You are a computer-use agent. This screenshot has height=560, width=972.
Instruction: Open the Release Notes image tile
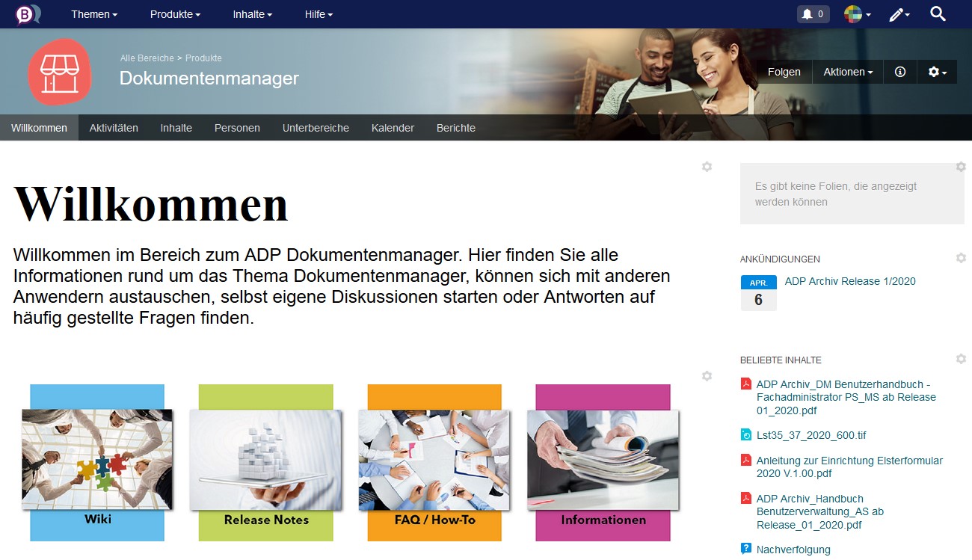tap(265, 462)
